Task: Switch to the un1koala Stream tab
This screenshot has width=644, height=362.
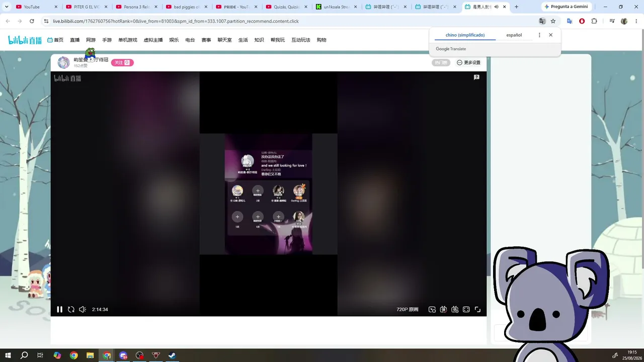Action: (338, 7)
